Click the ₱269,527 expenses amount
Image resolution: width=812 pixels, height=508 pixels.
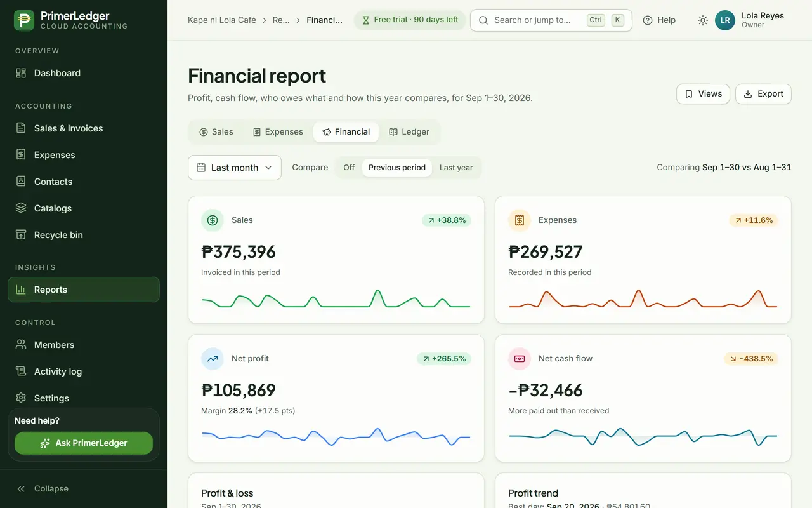[x=546, y=252]
